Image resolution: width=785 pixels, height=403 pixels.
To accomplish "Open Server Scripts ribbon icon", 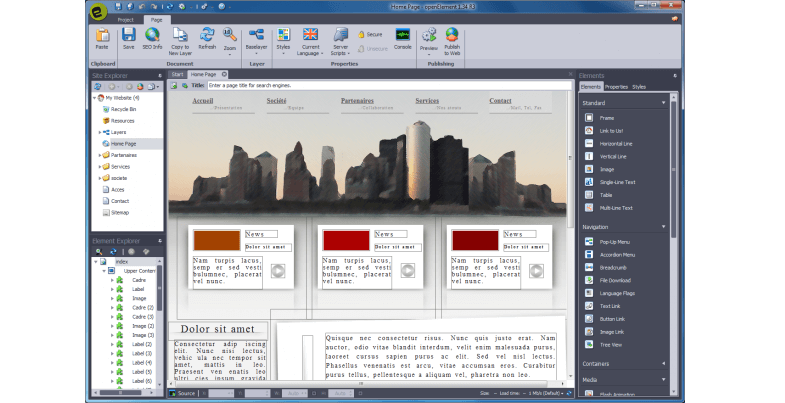I will point(340,35).
